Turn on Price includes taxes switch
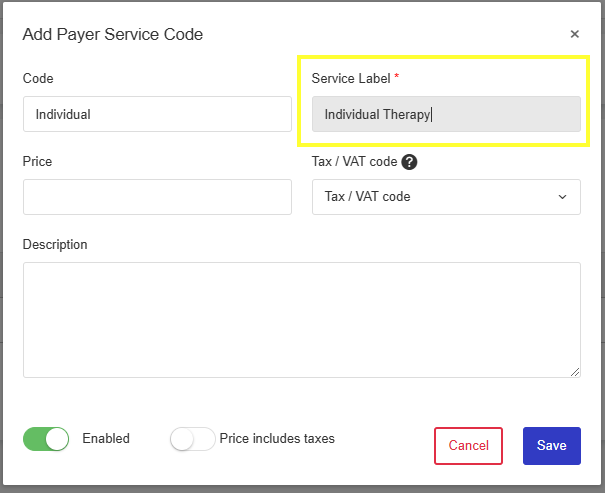This screenshot has width=605, height=493. (193, 439)
